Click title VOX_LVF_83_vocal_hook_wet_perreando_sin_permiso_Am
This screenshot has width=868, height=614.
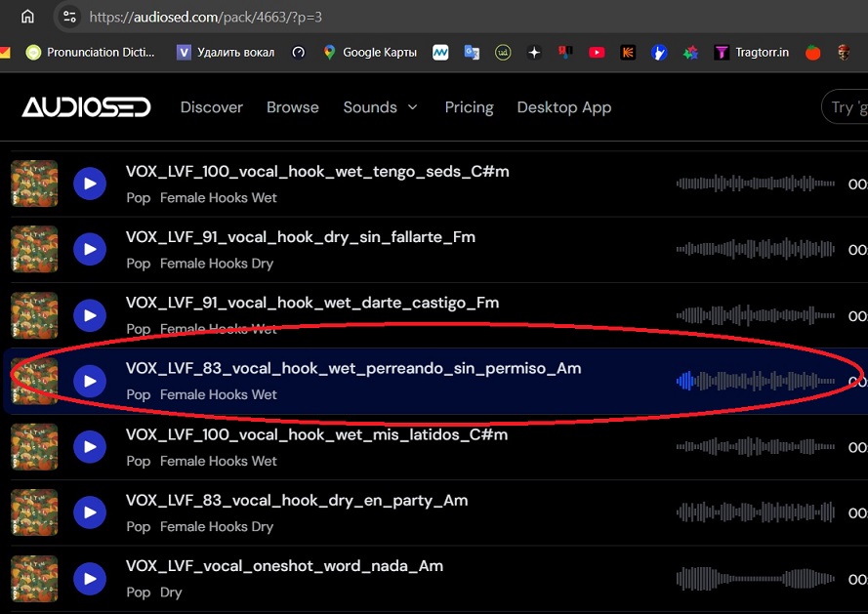(x=353, y=369)
